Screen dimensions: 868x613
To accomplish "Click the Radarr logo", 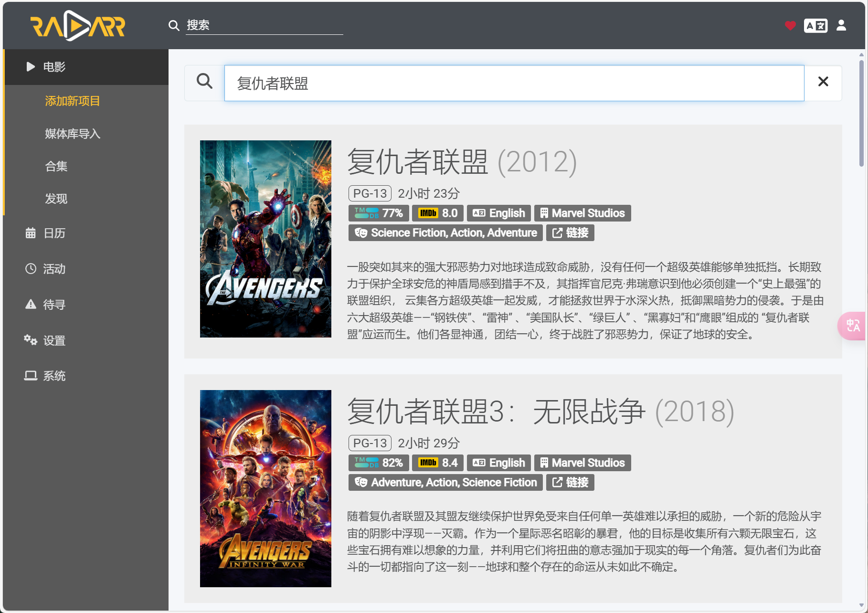I will coord(78,26).
